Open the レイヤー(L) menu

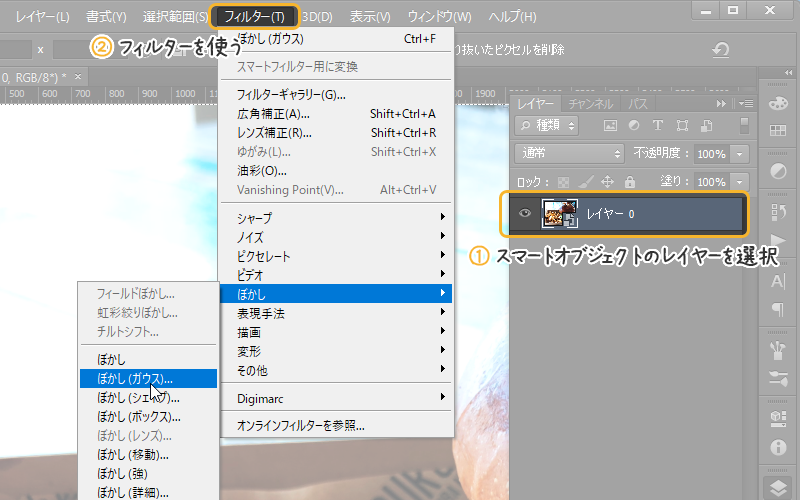pos(42,17)
